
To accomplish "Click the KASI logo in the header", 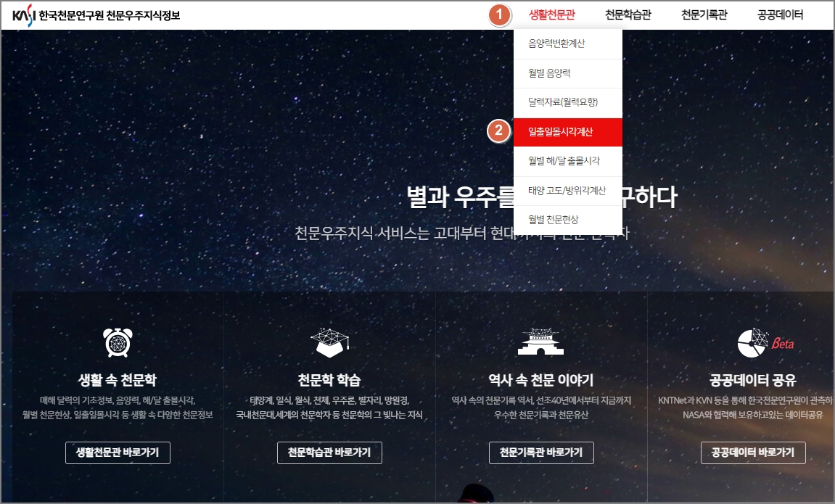I will tap(24, 15).
